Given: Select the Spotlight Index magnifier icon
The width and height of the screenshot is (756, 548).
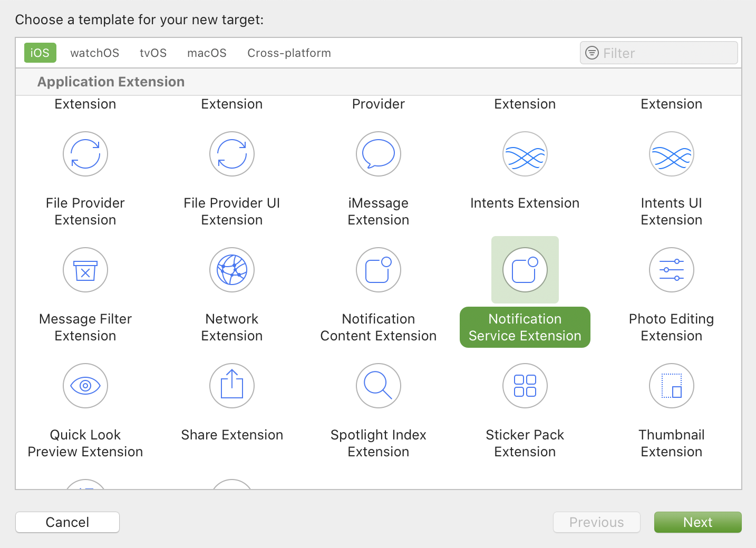Looking at the screenshot, I should click(379, 386).
